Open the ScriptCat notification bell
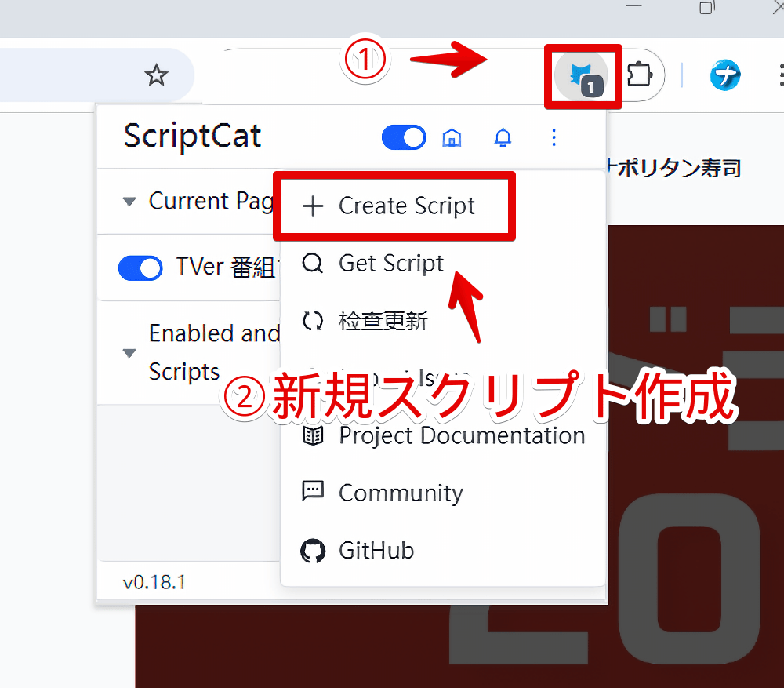The height and width of the screenshot is (688, 784). click(x=503, y=137)
